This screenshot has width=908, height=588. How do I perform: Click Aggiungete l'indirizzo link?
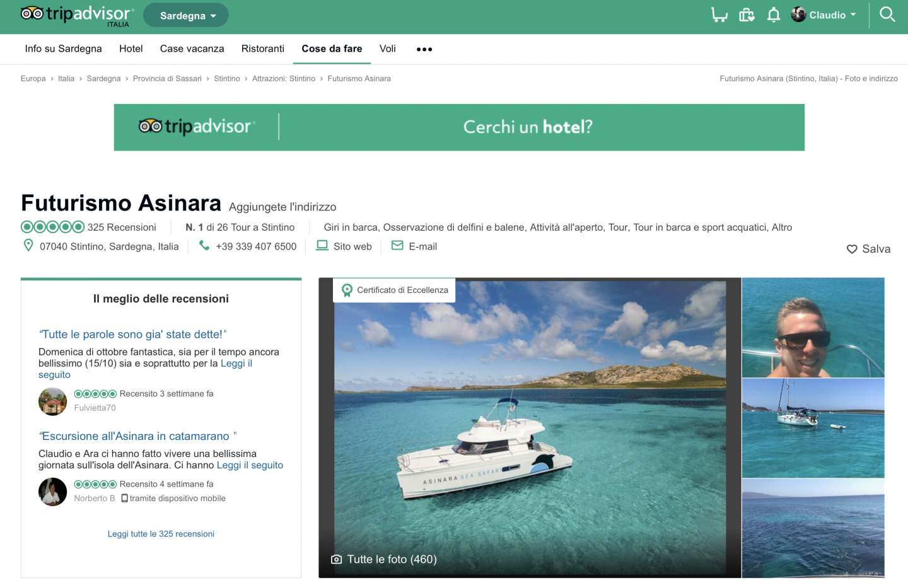(x=282, y=207)
